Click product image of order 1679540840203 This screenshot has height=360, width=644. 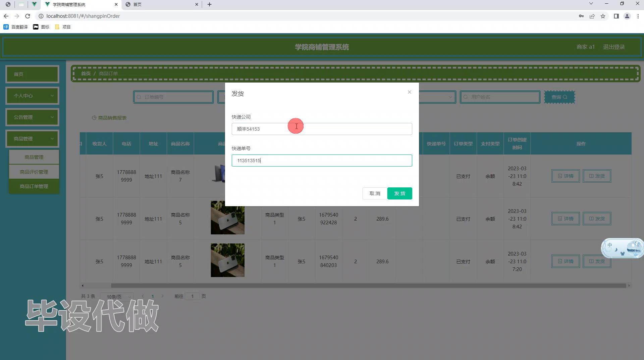tap(227, 260)
